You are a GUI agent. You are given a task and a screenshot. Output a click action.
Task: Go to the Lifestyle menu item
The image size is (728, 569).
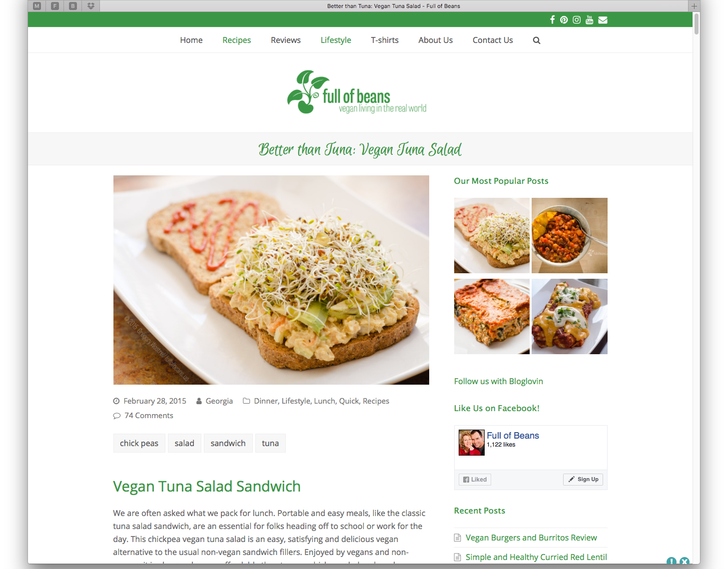point(336,40)
